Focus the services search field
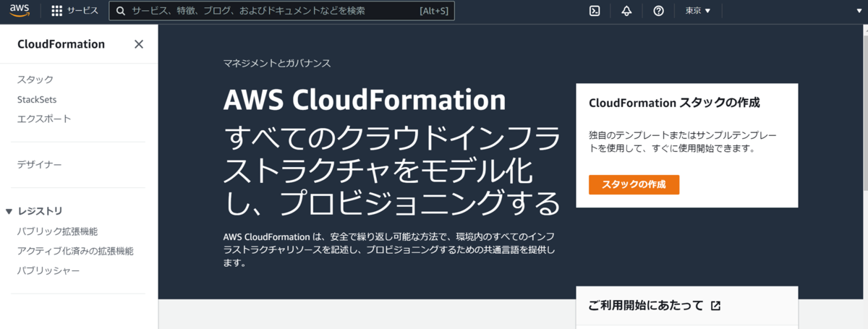 282,11
